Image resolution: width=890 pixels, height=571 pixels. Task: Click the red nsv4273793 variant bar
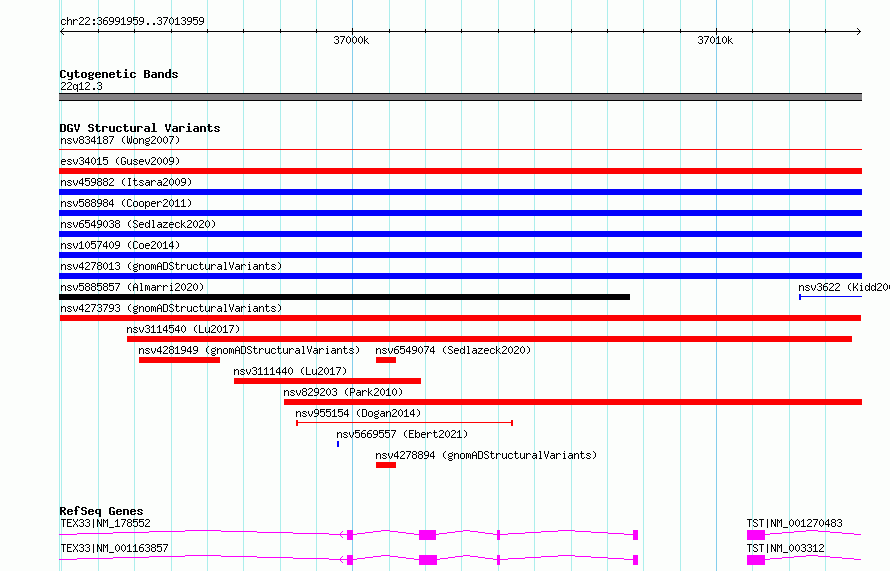[x=460, y=318]
